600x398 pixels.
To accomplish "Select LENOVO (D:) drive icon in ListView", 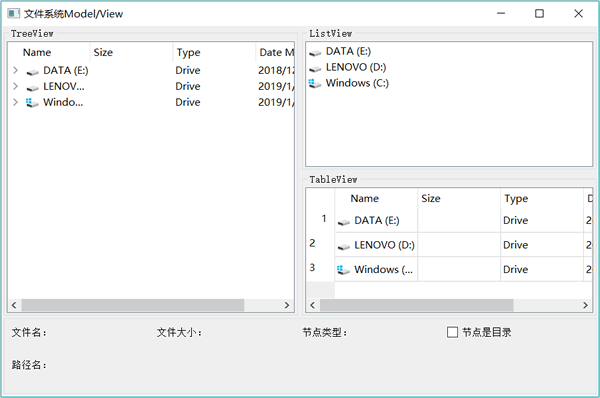I will 315,69.
